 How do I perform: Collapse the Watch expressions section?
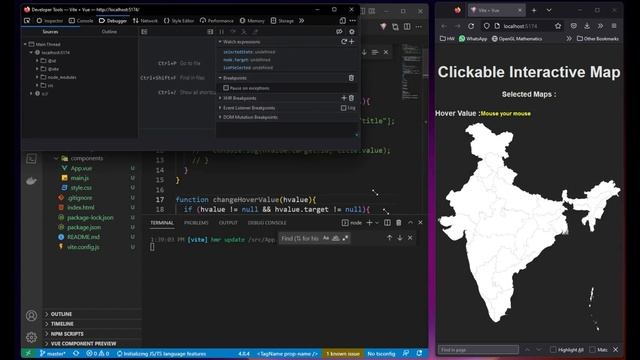tap(220, 42)
